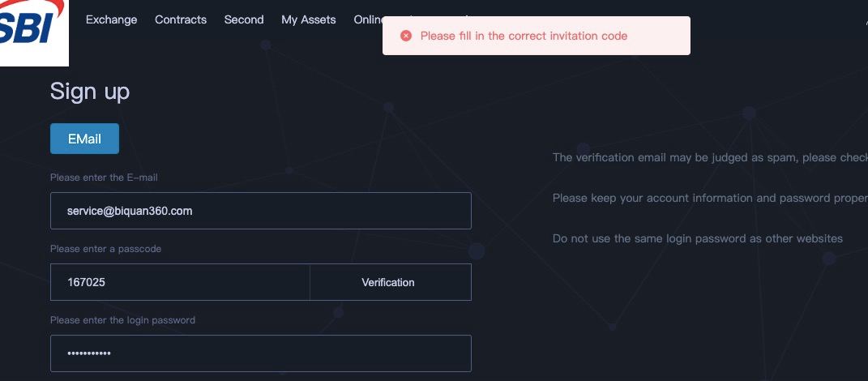This screenshot has height=381, width=868.
Task: Open the Exchange menu item
Action: click(111, 20)
